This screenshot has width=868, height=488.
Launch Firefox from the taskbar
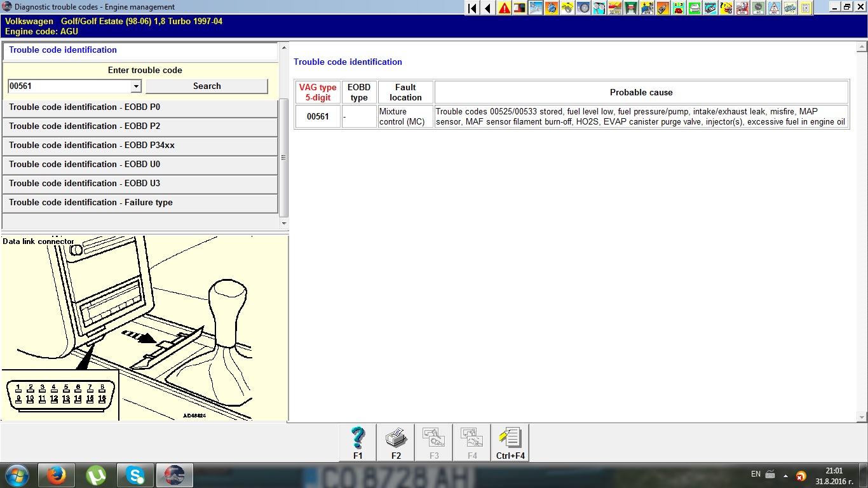click(x=56, y=475)
